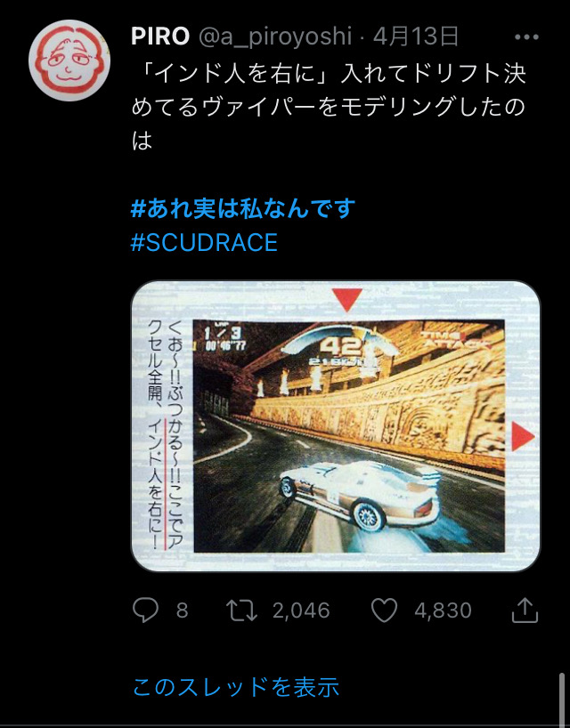The width and height of the screenshot is (570, 728).
Task: Click the 4,830 likes count
Action: click(444, 610)
